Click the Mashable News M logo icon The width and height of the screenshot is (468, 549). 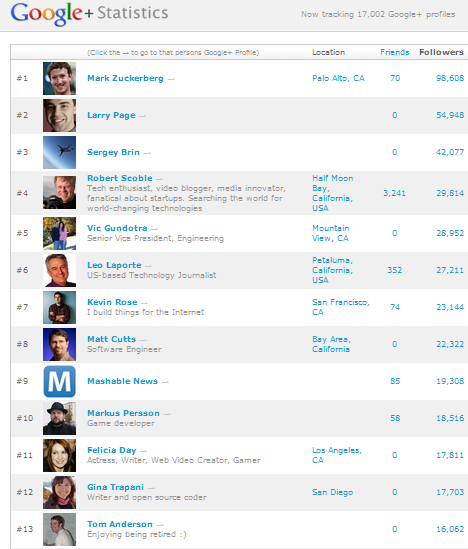(59, 381)
